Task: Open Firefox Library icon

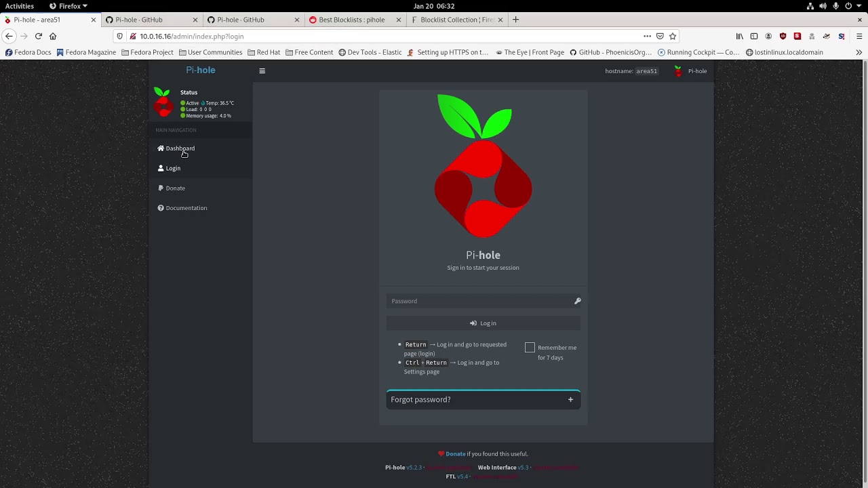Action: pyautogui.click(x=740, y=36)
